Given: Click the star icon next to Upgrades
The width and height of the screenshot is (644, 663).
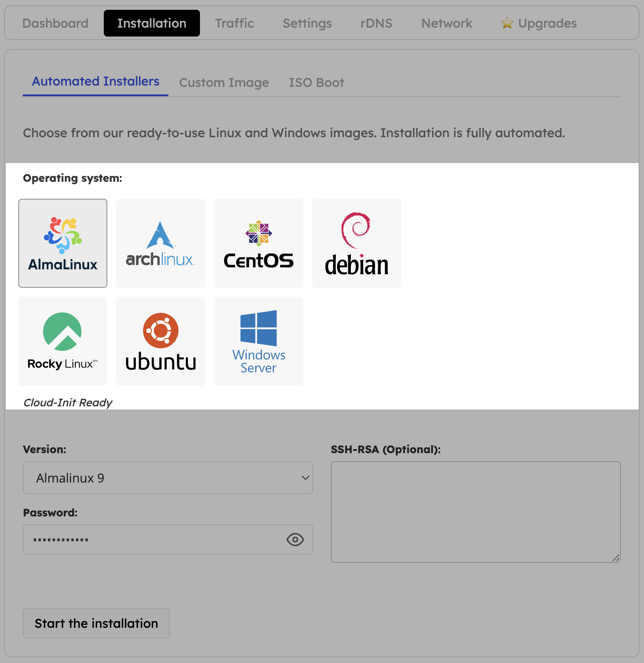Looking at the screenshot, I should click(x=507, y=23).
